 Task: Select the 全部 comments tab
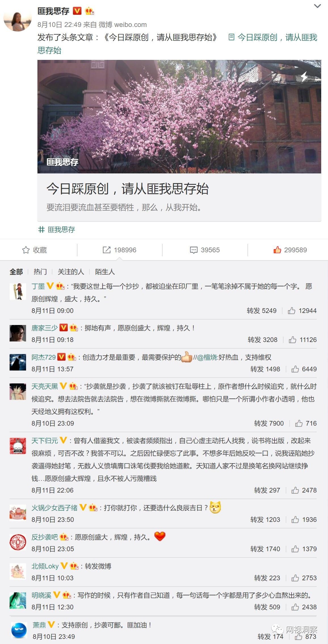16,272
